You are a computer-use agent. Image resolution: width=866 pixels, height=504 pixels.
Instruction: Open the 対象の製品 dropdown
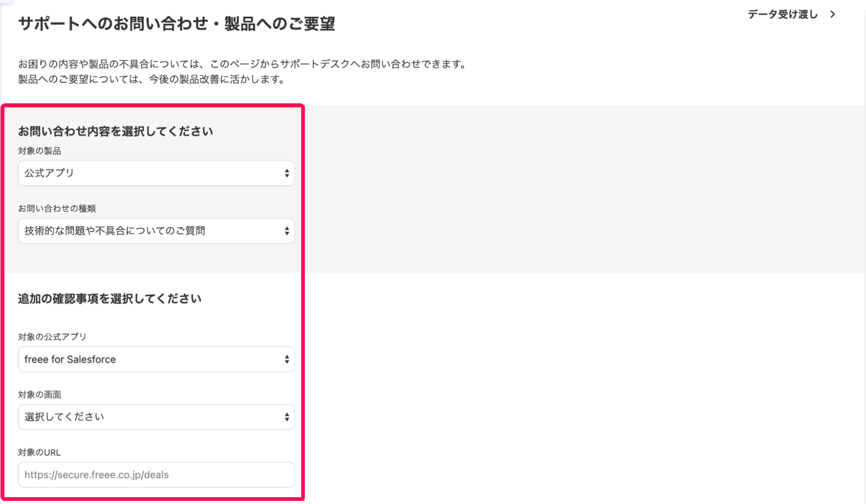click(x=156, y=173)
